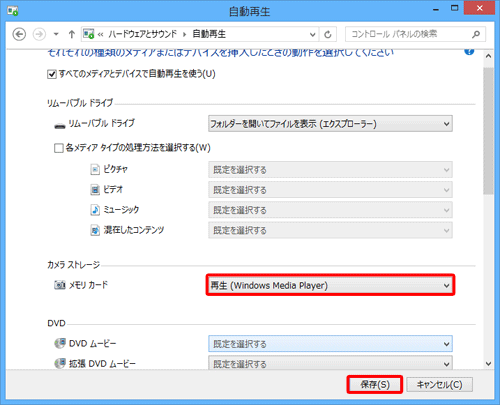Open the ミュージック default action dropdown

tap(330, 210)
